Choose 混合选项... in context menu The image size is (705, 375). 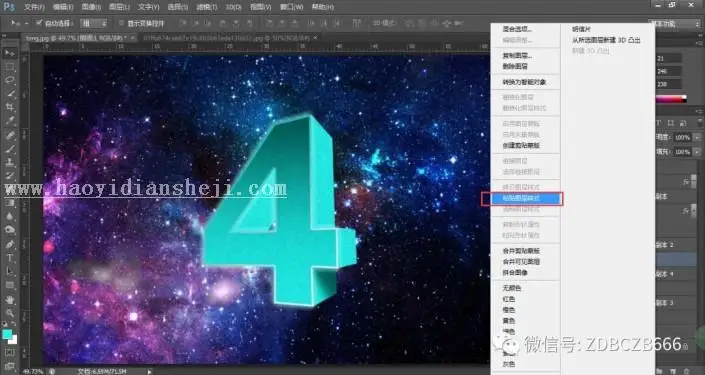click(517, 29)
